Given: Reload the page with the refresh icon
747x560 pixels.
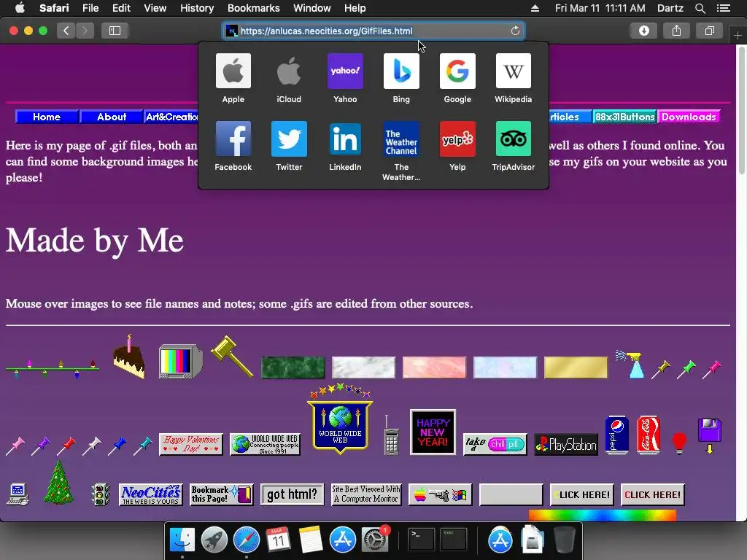Looking at the screenshot, I should click(x=515, y=31).
